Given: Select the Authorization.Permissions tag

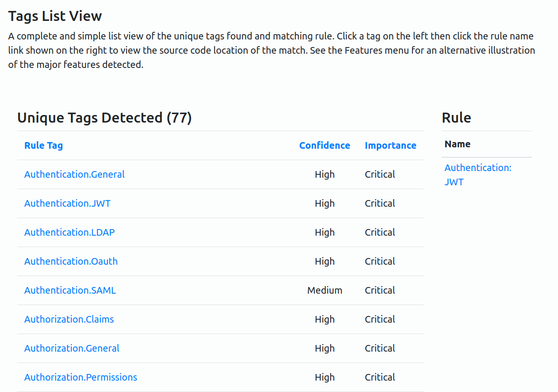Looking at the screenshot, I should point(80,377).
